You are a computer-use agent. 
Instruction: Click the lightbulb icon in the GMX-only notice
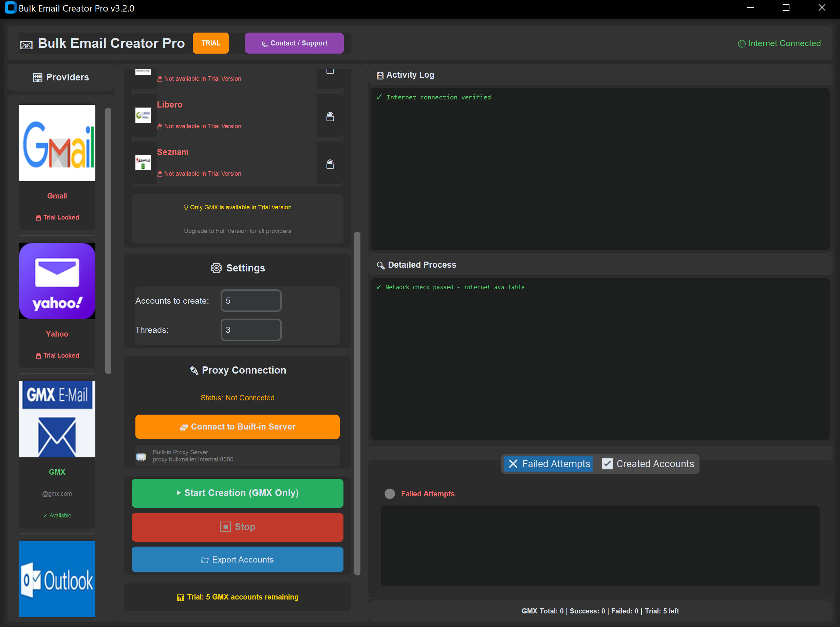186,208
